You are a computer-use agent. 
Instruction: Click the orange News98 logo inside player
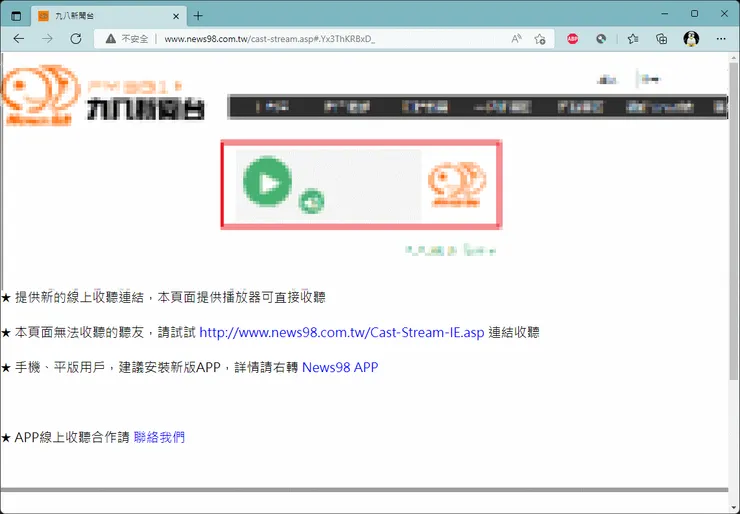pos(457,184)
